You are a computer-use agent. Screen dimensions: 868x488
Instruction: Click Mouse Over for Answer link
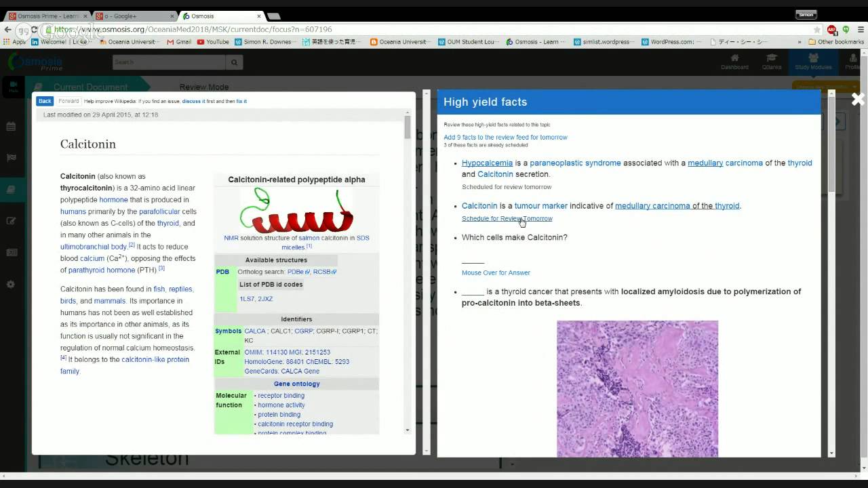point(496,272)
